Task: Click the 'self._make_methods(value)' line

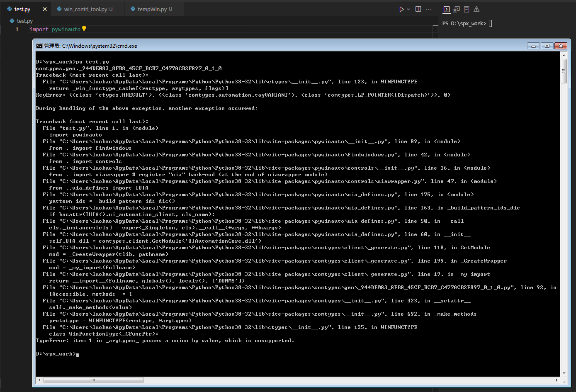Action: point(90,307)
